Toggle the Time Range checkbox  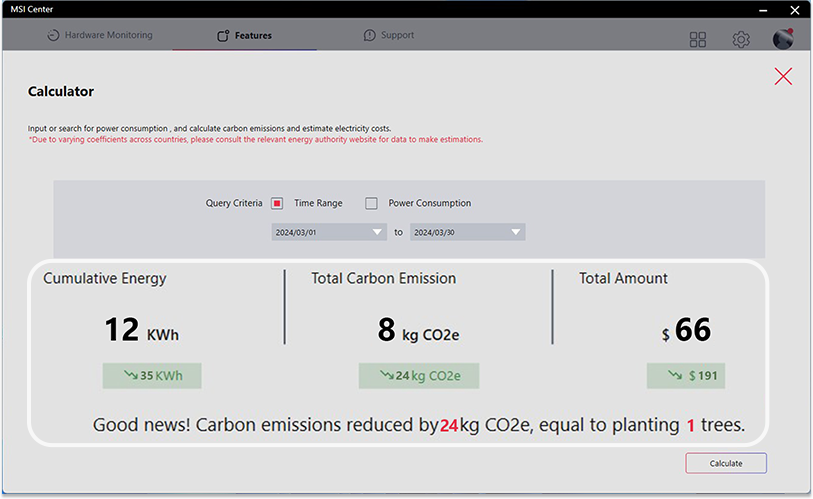click(x=277, y=203)
